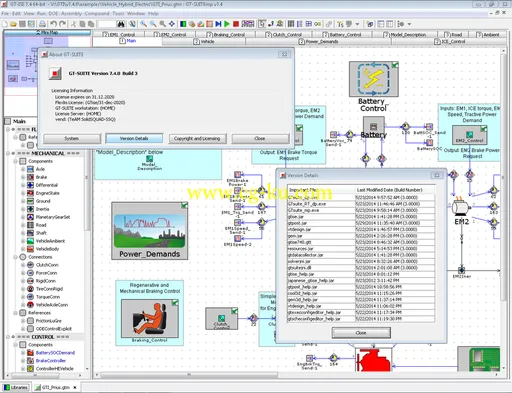The width and height of the screenshot is (512, 393).
Task: Click the toolbar search input field
Action: [x=107, y=24]
